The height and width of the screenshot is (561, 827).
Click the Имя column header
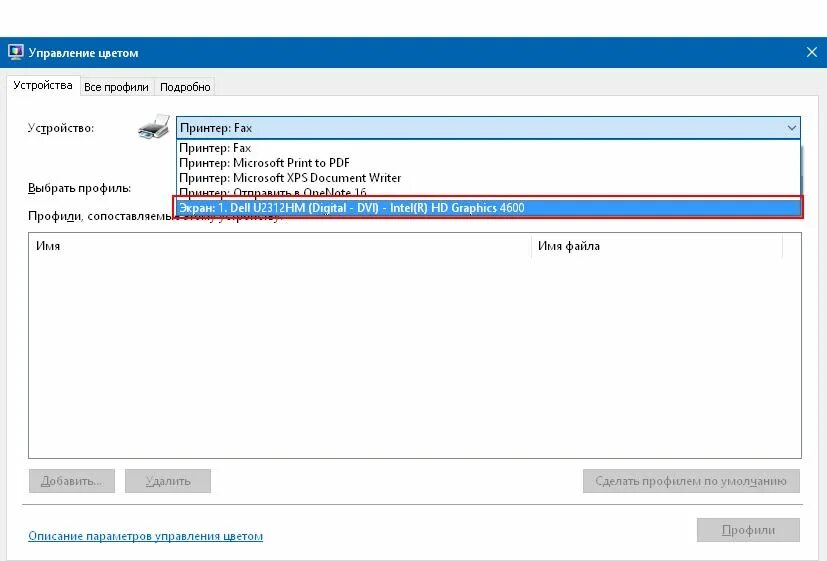pyautogui.click(x=280, y=246)
